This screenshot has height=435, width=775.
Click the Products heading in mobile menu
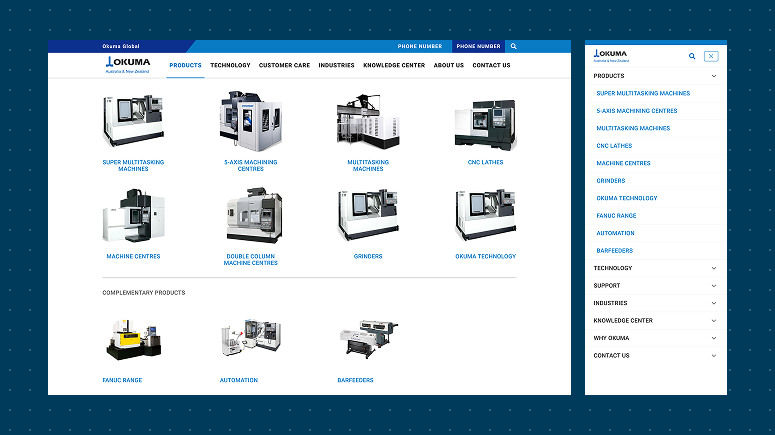tap(609, 76)
